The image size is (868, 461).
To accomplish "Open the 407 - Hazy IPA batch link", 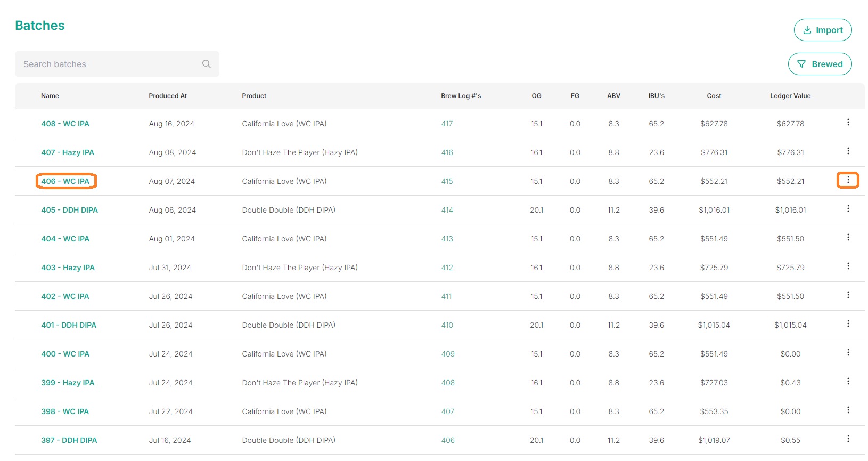I will click(68, 152).
